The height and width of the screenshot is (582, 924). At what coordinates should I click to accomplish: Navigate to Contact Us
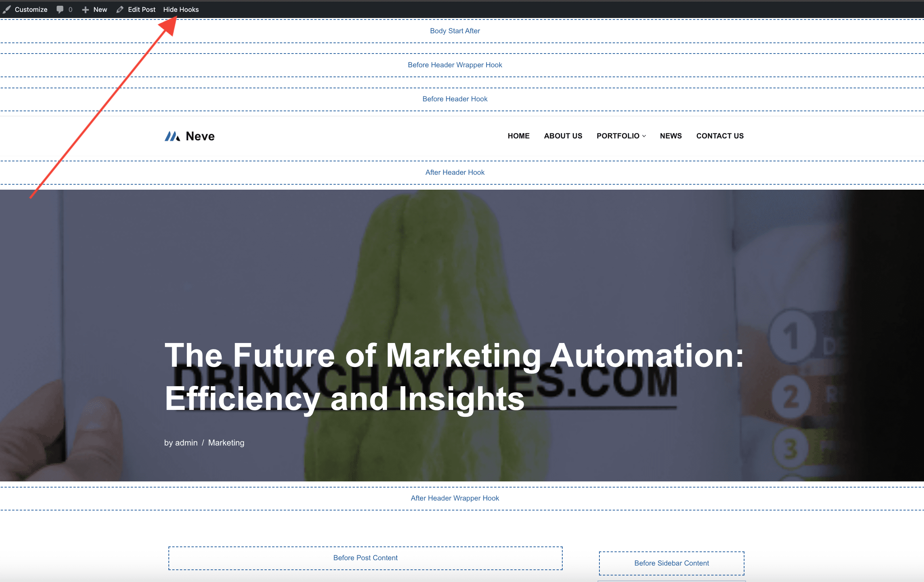point(720,136)
